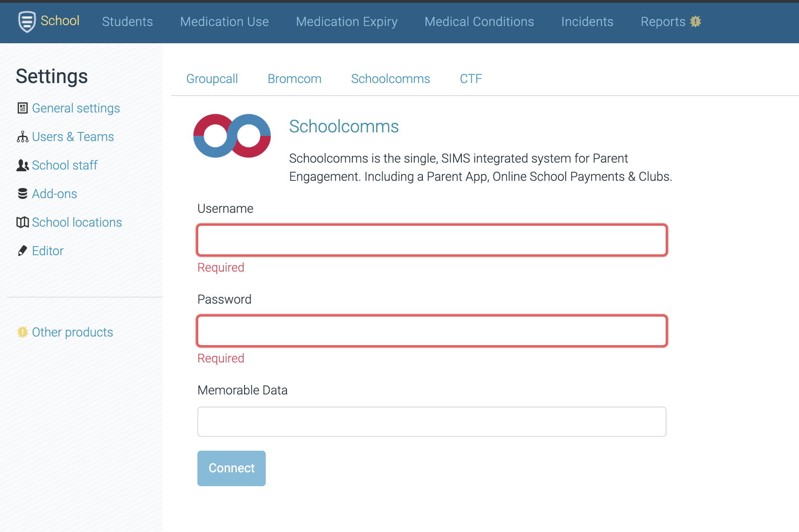Open the CTF tab
Screen dimensions: 799x532
pyautogui.click(x=470, y=79)
